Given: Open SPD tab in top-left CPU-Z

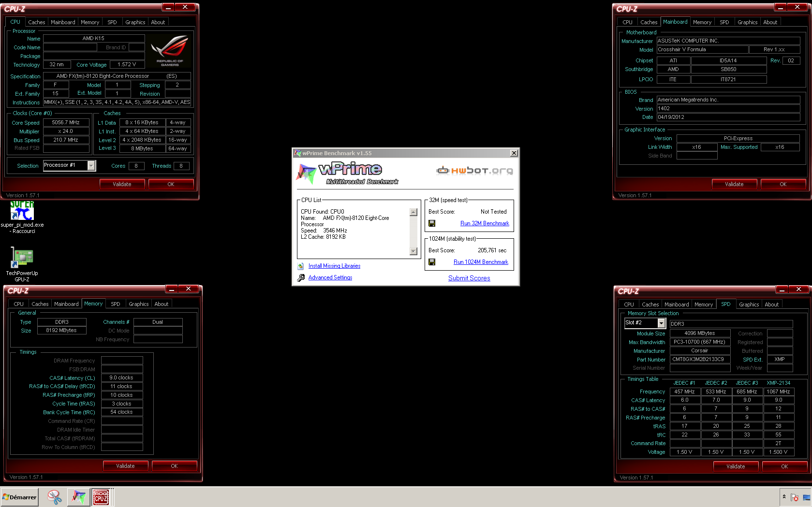Looking at the screenshot, I should pyautogui.click(x=112, y=22).
